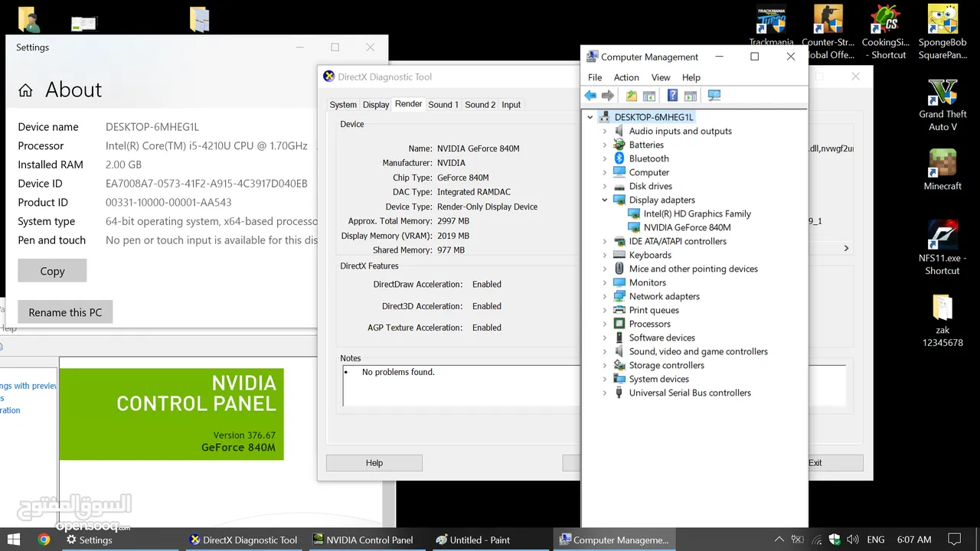The image size is (980, 551).
Task: Show hidden tray icons chevron
Action: (x=779, y=540)
